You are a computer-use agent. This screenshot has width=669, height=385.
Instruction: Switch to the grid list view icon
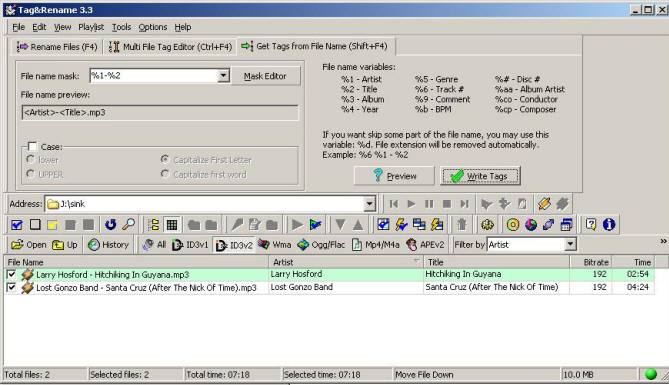tap(172, 225)
